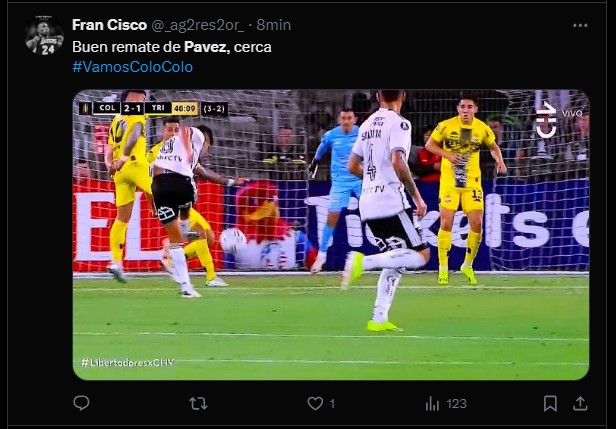Open the Fran Cisco display name
This screenshot has width=616, height=429.
[x=110, y=25]
